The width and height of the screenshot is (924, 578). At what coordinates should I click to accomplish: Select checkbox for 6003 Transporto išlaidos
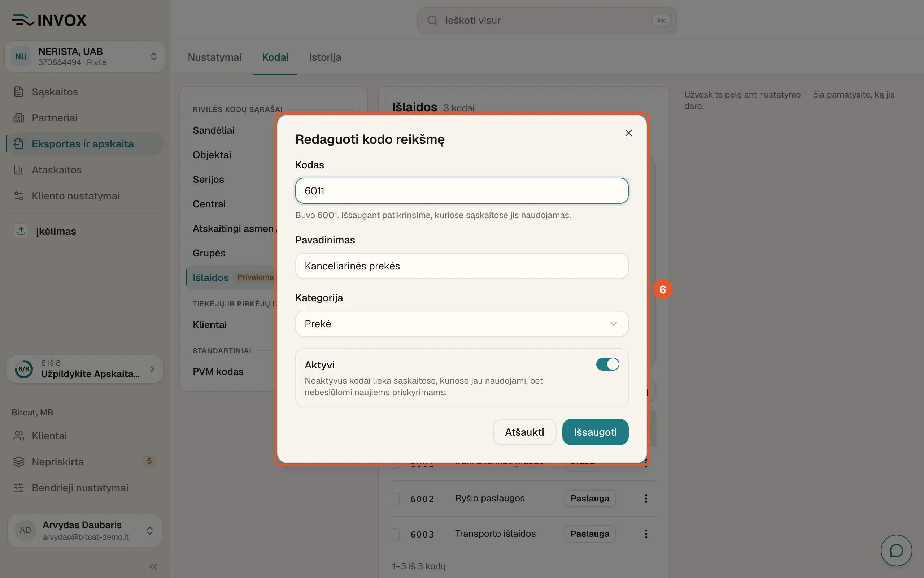(x=396, y=534)
